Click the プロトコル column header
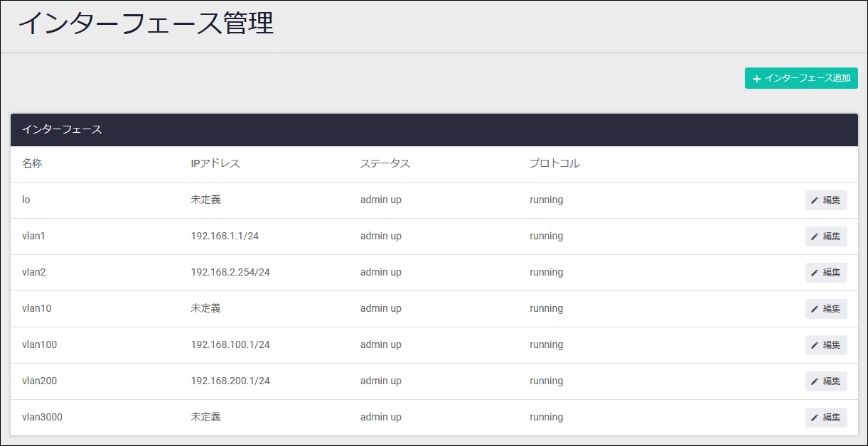 coord(554,163)
